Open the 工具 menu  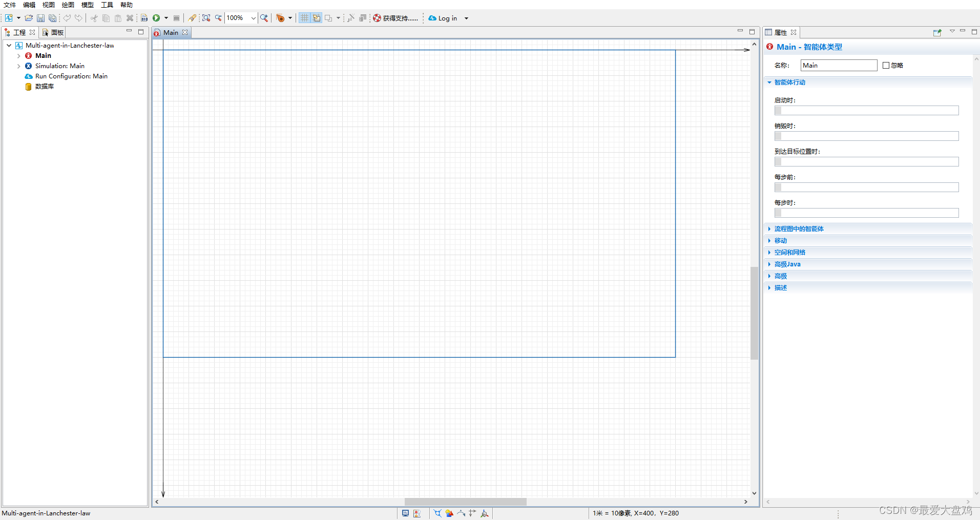pyautogui.click(x=107, y=5)
